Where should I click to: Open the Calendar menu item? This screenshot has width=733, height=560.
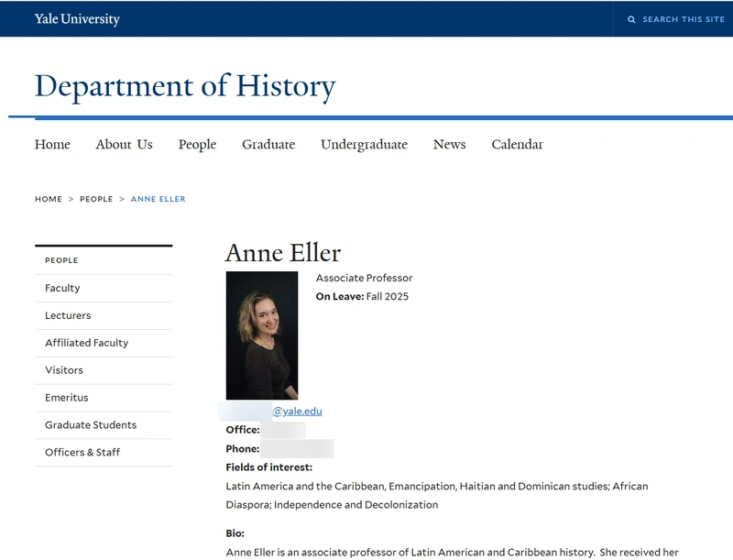click(x=517, y=145)
